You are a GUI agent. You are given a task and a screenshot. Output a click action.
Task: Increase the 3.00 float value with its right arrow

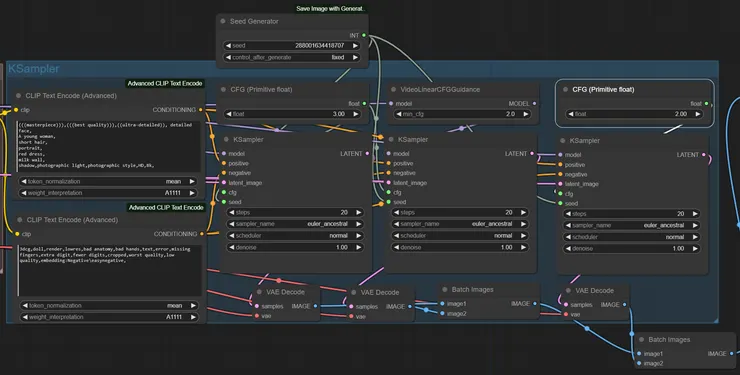pyautogui.click(x=355, y=114)
